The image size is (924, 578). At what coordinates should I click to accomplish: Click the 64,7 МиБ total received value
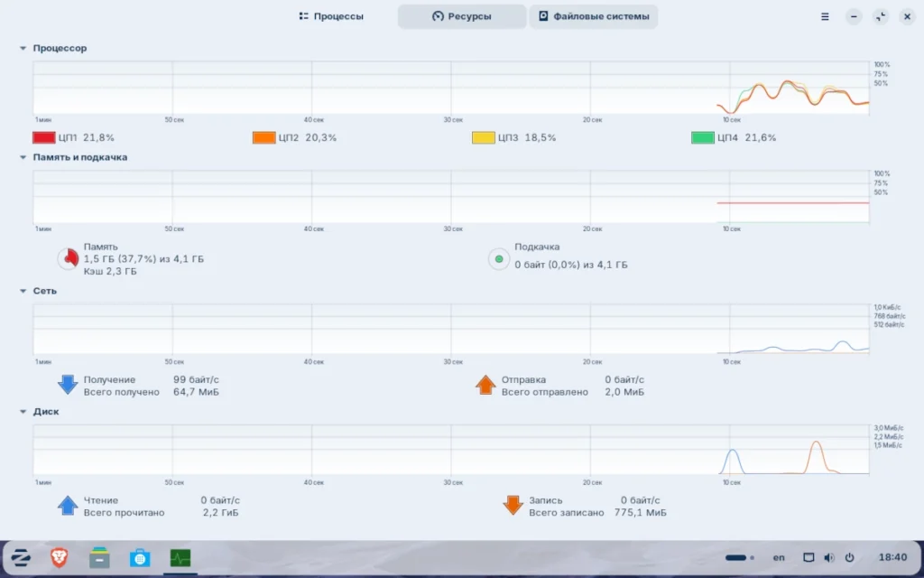[196, 392]
